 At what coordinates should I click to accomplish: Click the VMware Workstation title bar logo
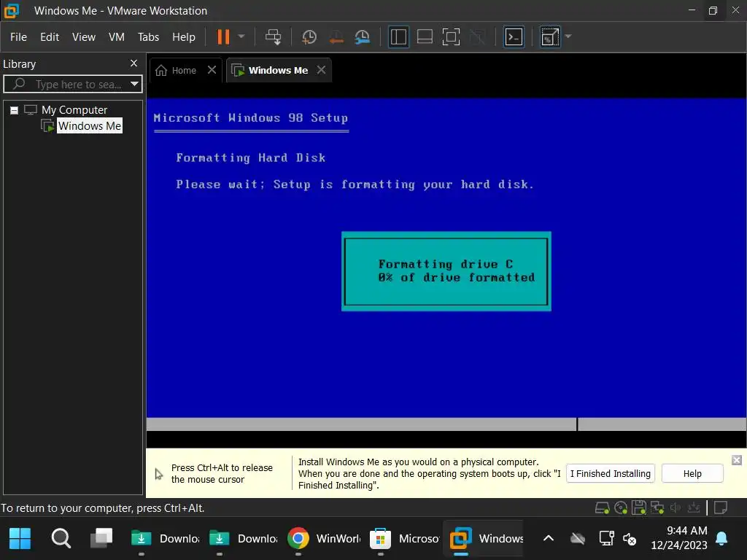[10, 10]
